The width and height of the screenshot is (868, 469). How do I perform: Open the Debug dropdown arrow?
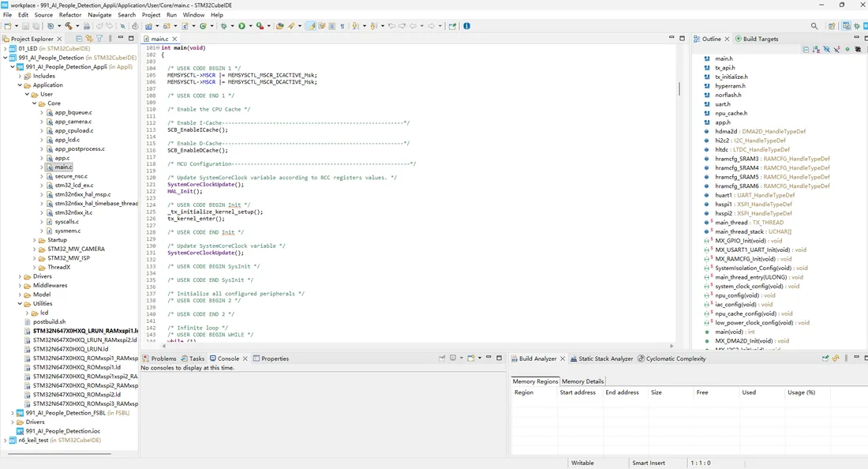click(x=233, y=26)
